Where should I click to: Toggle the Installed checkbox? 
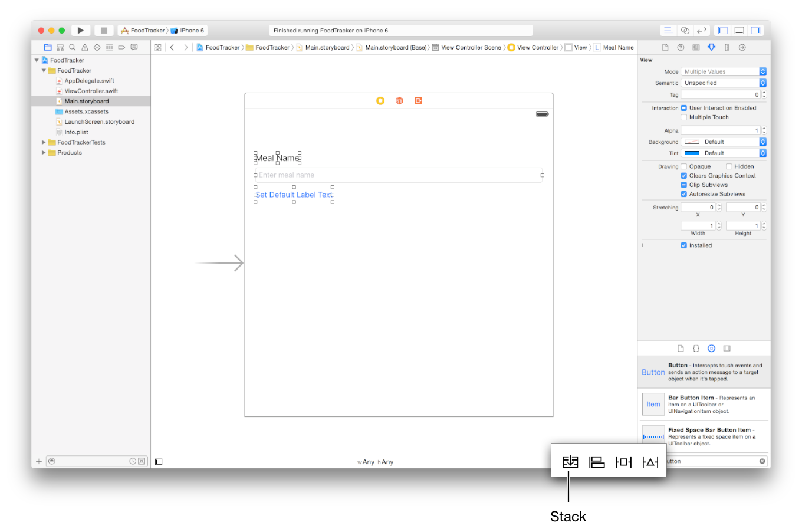click(x=684, y=245)
